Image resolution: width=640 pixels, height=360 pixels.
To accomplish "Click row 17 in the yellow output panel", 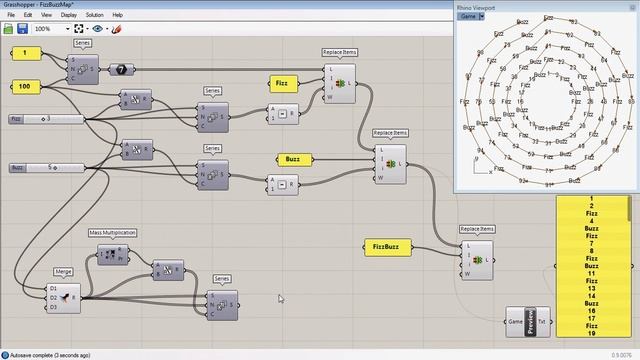I will click(x=591, y=318).
